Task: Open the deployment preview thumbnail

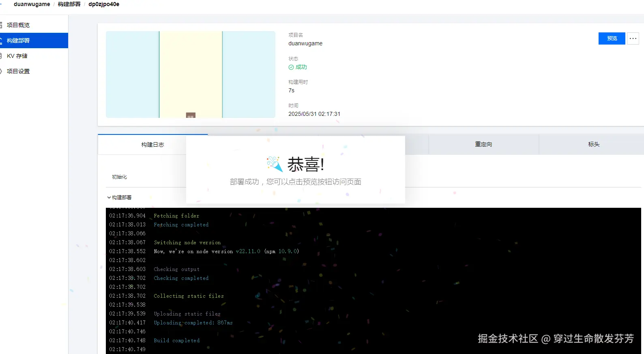Action: [191, 75]
